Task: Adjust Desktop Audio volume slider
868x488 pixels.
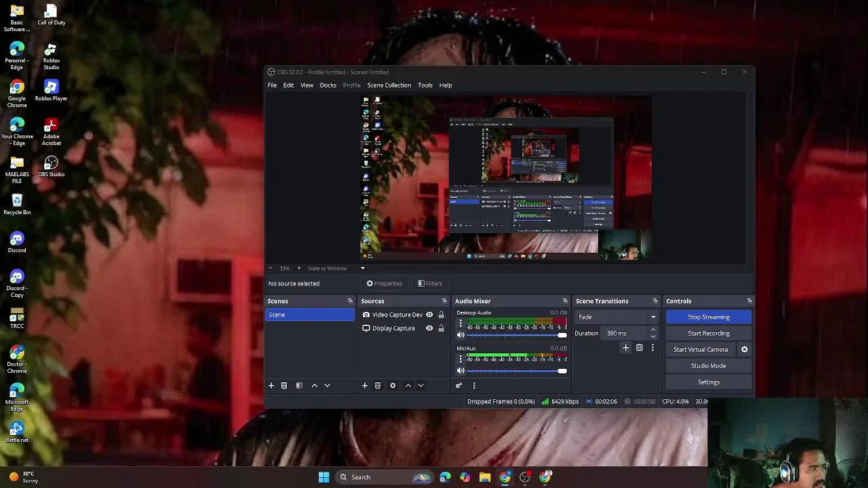Action: tap(517, 335)
